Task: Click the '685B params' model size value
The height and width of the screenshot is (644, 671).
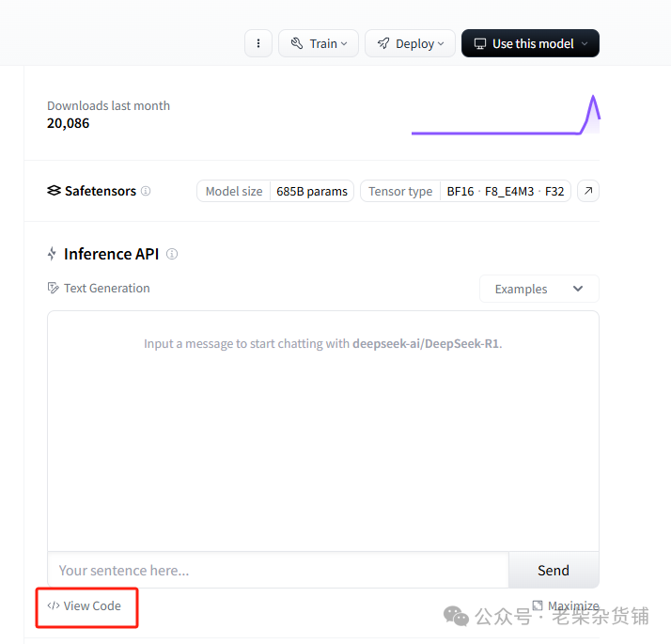Action: point(312,191)
